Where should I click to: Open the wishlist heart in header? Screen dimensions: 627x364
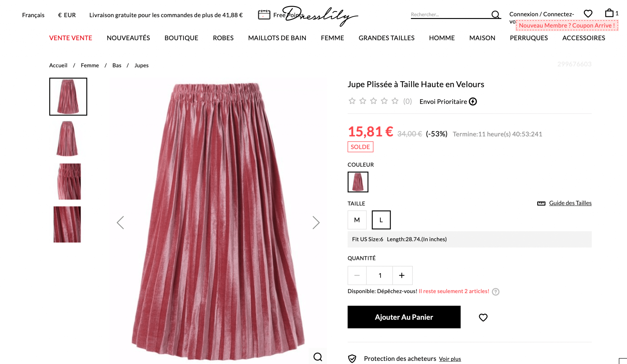click(588, 13)
